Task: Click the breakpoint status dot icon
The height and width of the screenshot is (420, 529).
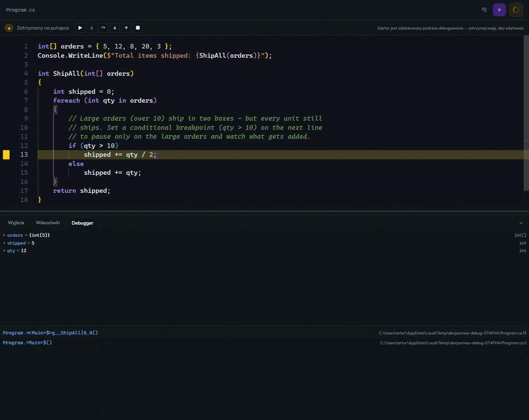Action: click(x=9, y=28)
